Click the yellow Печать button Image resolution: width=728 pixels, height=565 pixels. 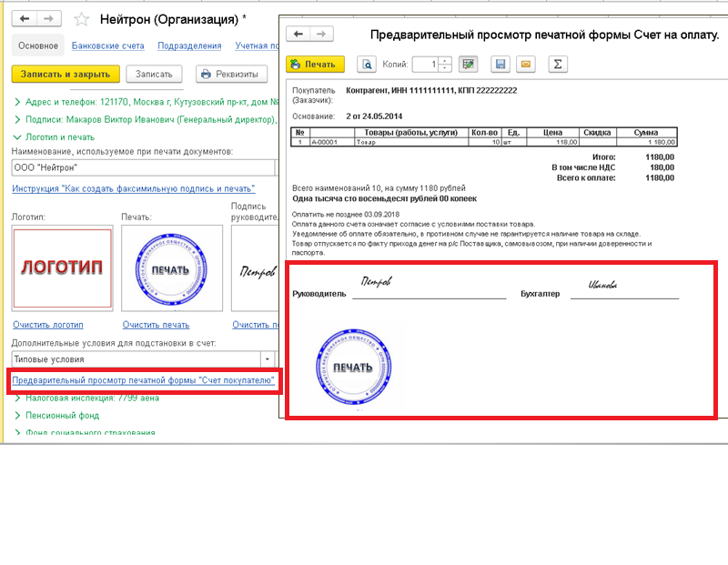tap(315, 64)
